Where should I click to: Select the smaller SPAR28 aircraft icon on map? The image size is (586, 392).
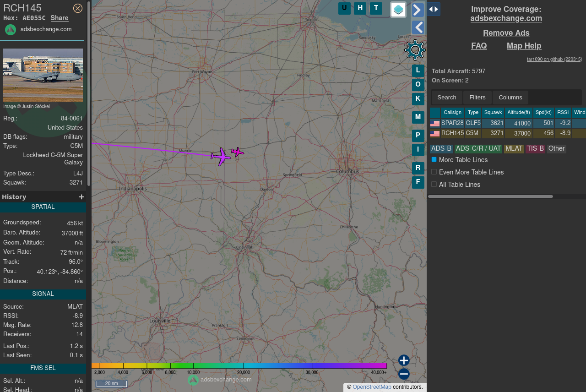(237, 152)
